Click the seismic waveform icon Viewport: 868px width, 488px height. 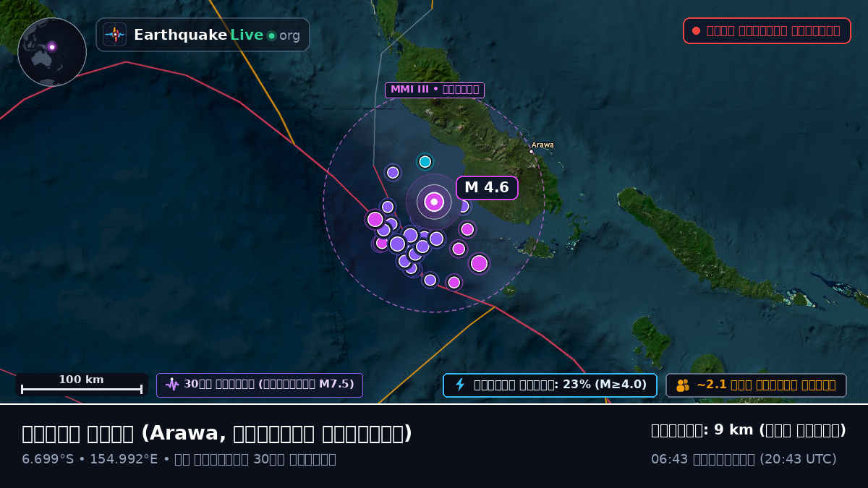point(172,385)
